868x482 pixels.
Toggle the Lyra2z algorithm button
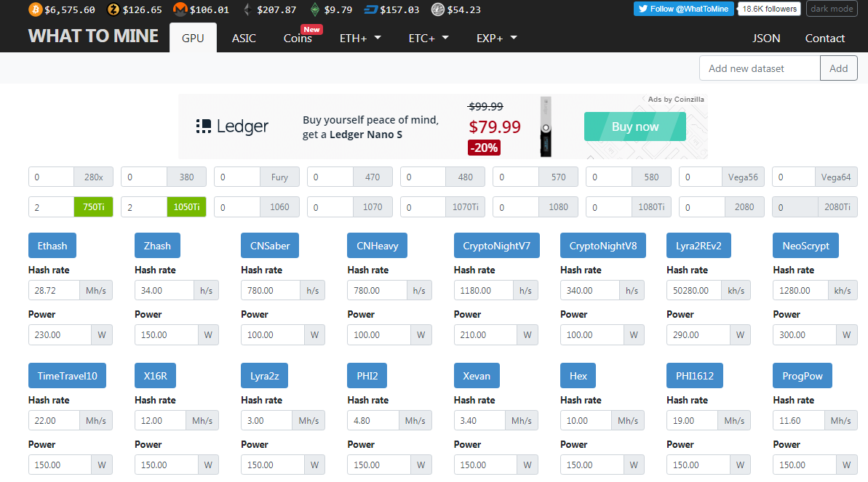click(265, 376)
